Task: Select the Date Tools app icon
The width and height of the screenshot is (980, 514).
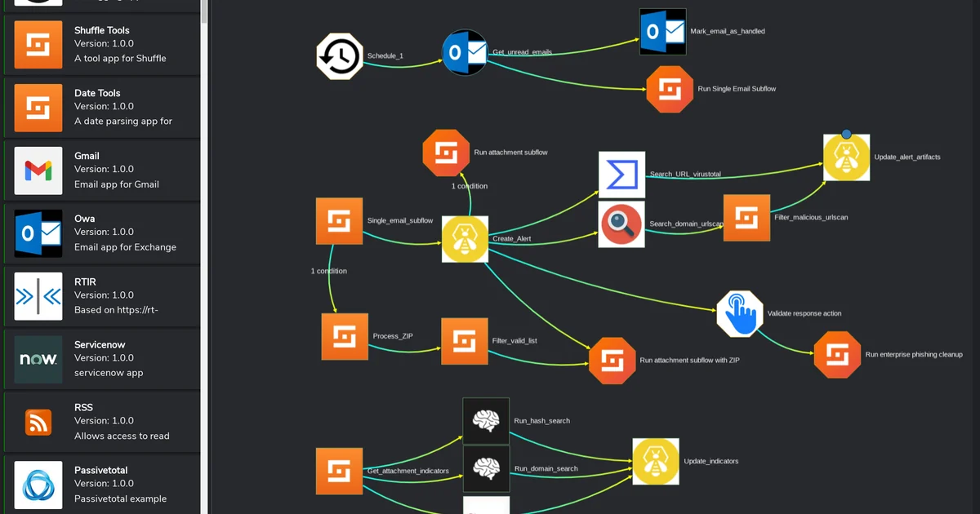Action: (x=38, y=108)
